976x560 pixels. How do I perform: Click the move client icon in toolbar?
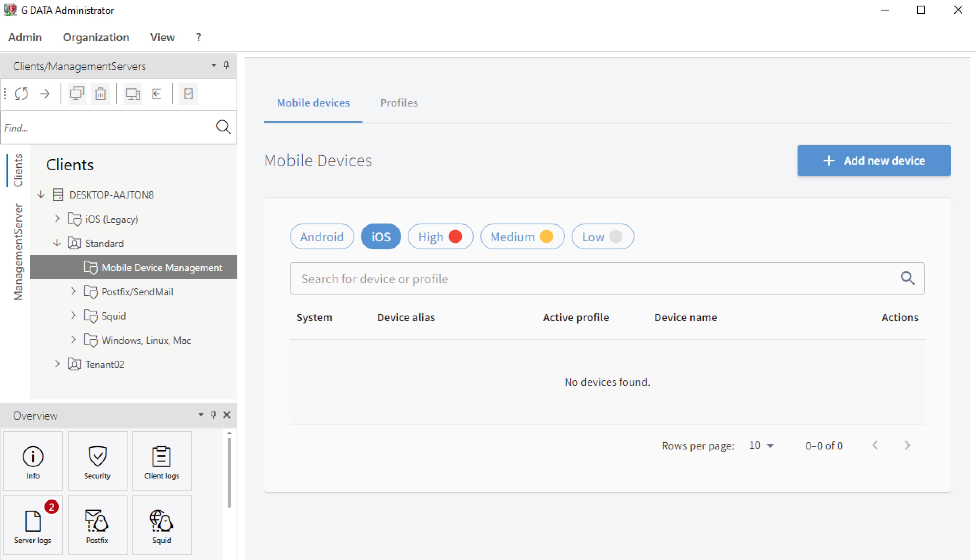[155, 94]
